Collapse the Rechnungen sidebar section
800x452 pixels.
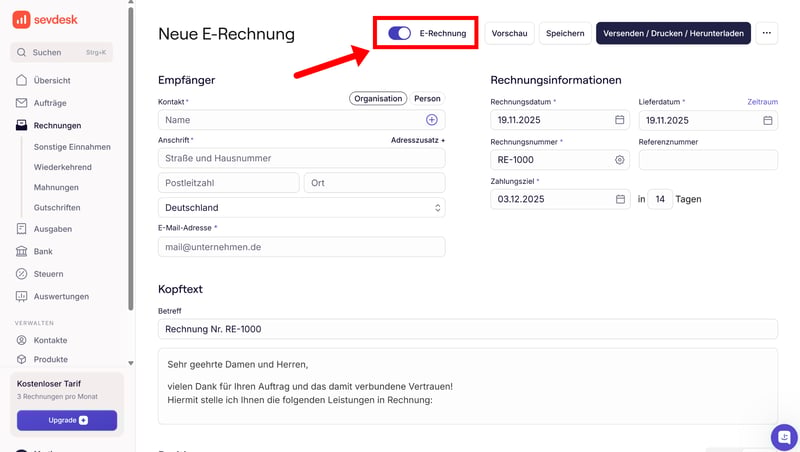(x=57, y=126)
